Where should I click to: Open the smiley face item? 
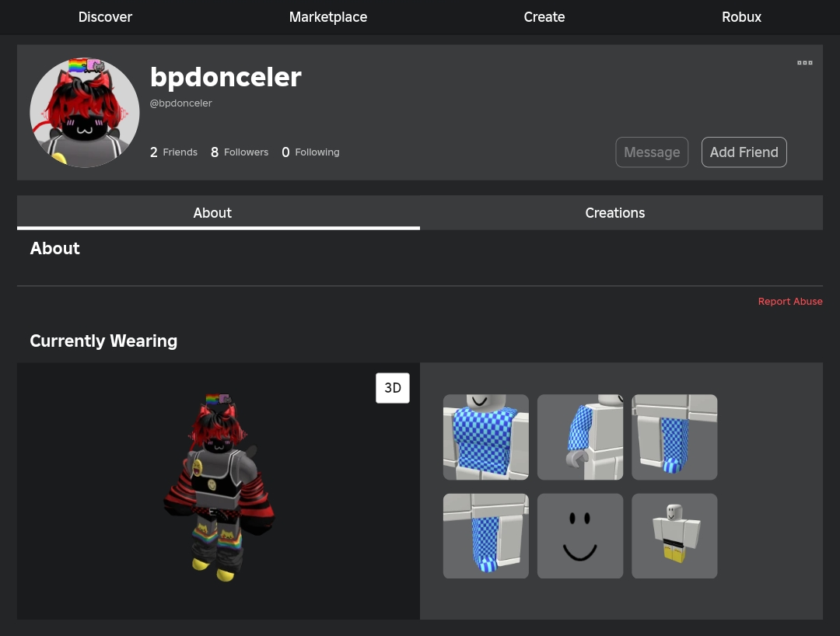pyautogui.click(x=580, y=536)
